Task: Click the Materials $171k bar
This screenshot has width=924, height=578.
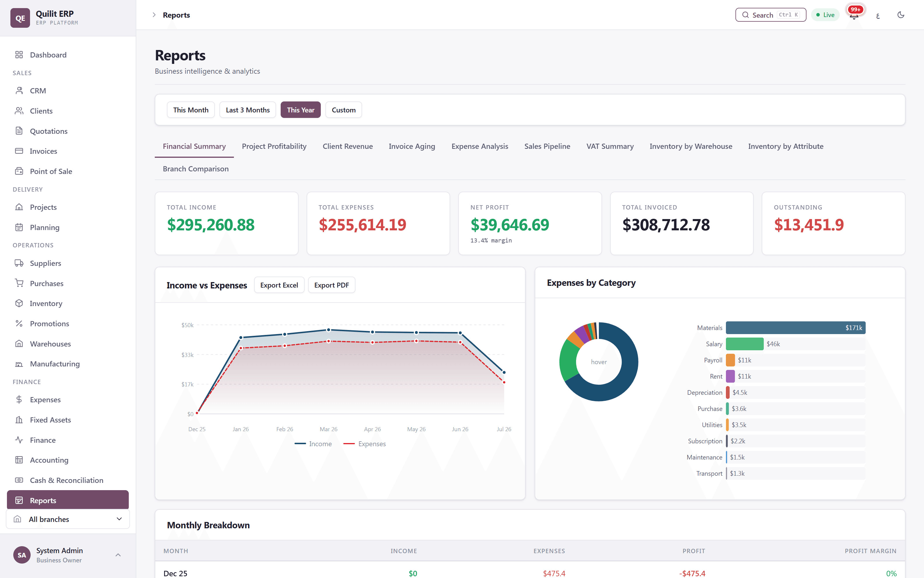Action: [795, 328]
